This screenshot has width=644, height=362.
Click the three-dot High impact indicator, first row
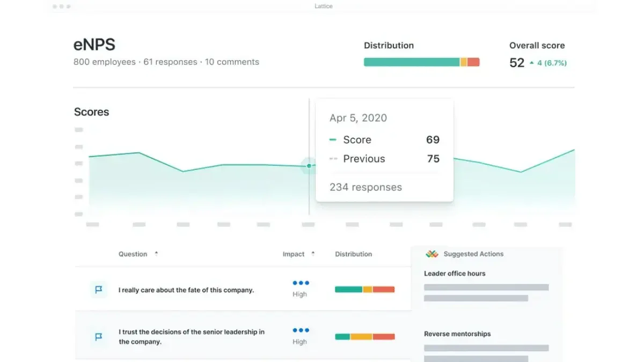[x=301, y=283]
